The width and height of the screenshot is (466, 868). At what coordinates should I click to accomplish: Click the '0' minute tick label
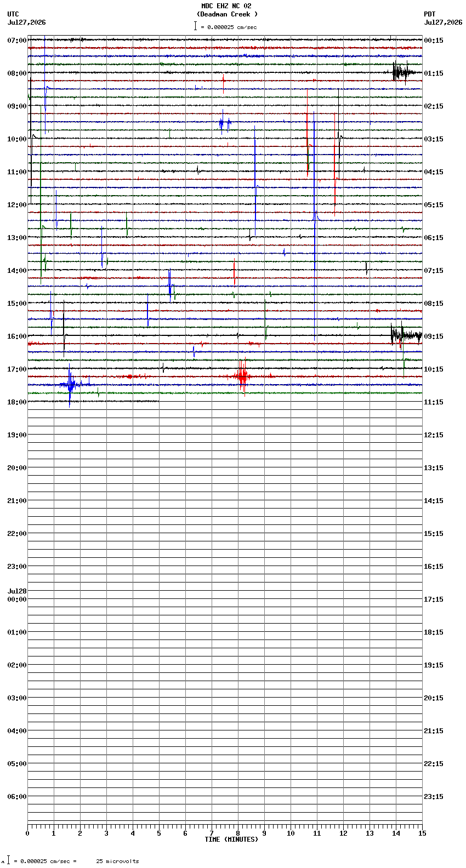pos(27,833)
